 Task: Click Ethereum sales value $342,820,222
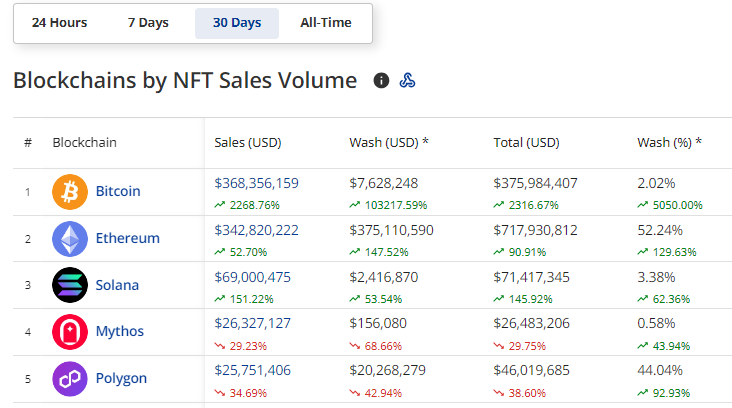point(256,230)
